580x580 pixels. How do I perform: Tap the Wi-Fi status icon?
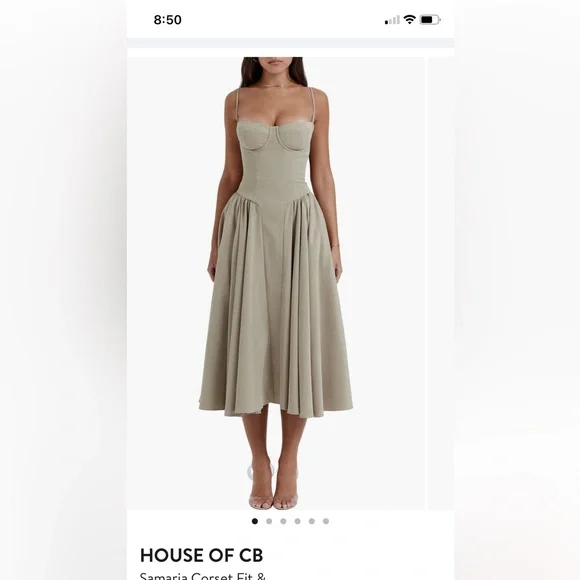(x=409, y=20)
